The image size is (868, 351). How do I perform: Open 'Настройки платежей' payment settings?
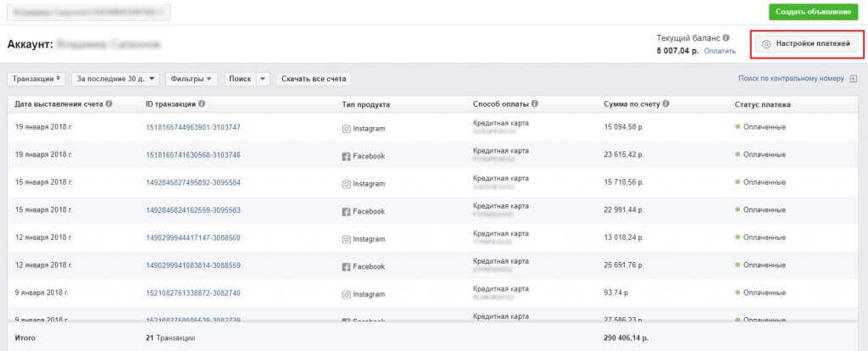pyautogui.click(x=808, y=43)
